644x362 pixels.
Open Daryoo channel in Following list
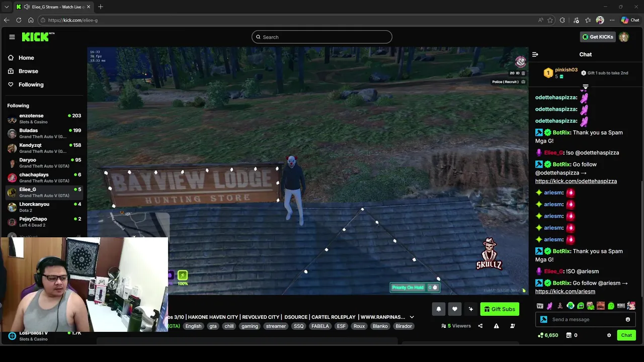[44, 163]
